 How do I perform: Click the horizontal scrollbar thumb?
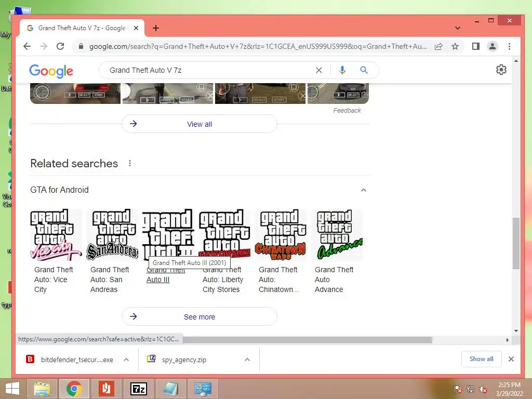pos(307,340)
